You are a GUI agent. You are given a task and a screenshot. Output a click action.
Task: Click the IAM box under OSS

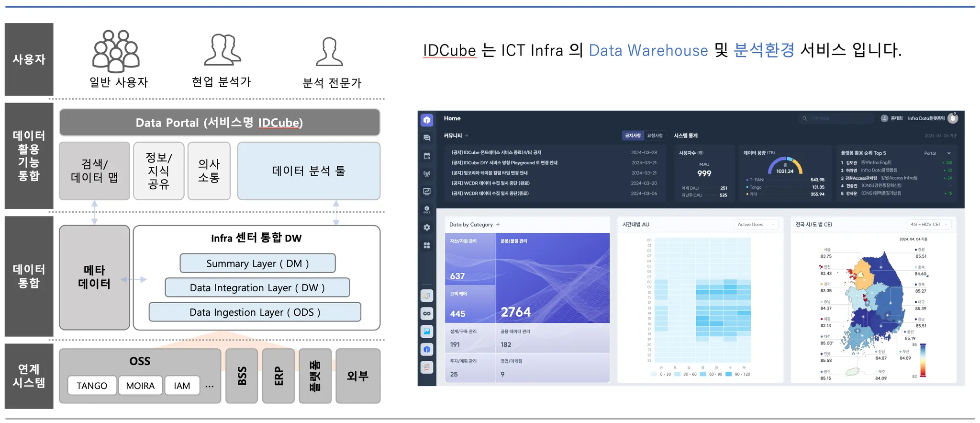(182, 385)
